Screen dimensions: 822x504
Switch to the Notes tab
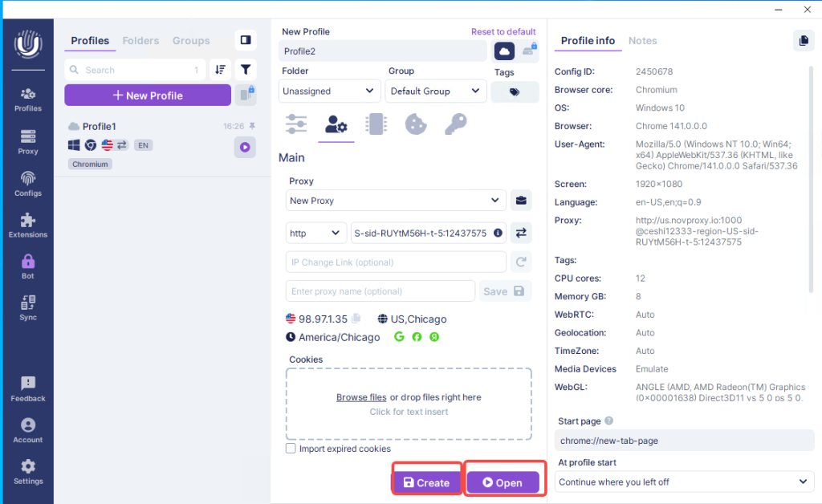[x=642, y=41]
